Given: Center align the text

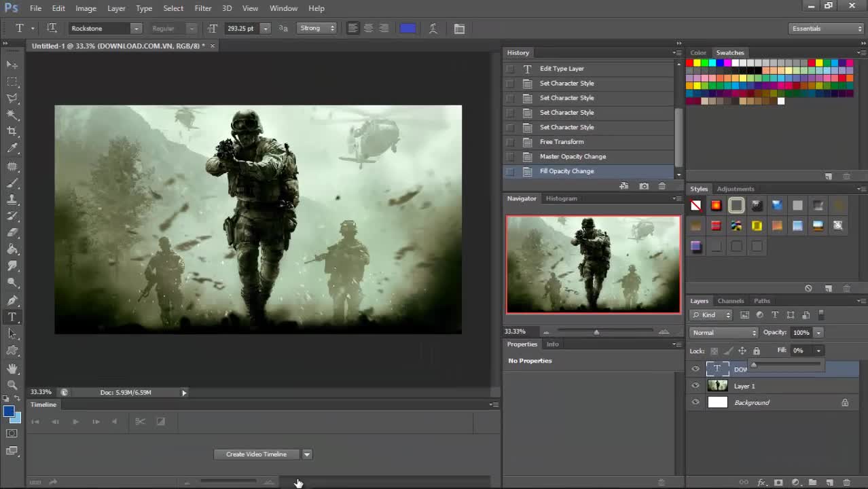Looking at the screenshot, I should pyautogui.click(x=368, y=29).
